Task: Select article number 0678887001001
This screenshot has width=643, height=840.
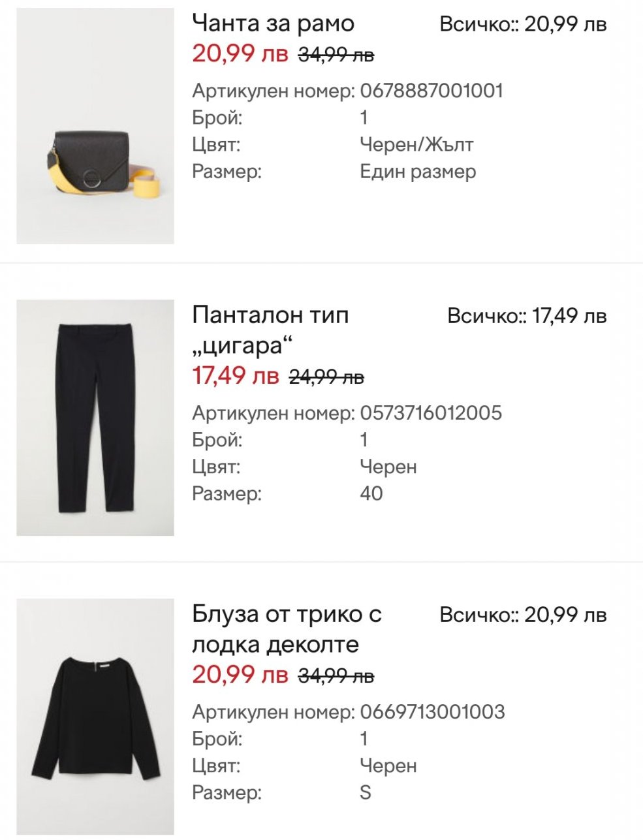Action: pos(431,91)
